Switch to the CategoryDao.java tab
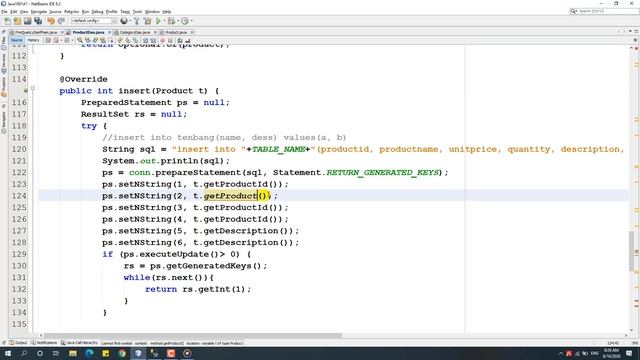The width and height of the screenshot is (640, 360). tap(135, 32)
